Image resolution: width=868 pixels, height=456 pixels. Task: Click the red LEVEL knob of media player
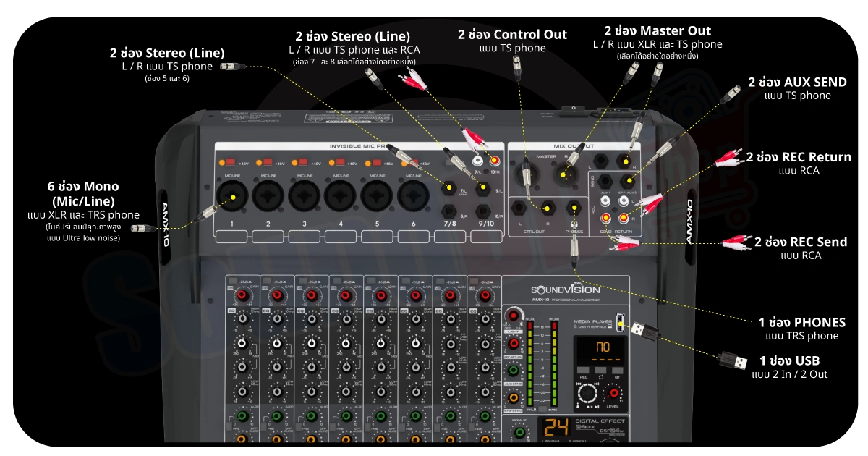[615, 393]
